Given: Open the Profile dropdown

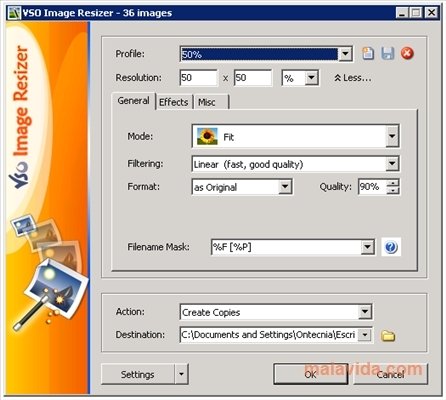Looking at the screenshot, I should tap(345, 54).
